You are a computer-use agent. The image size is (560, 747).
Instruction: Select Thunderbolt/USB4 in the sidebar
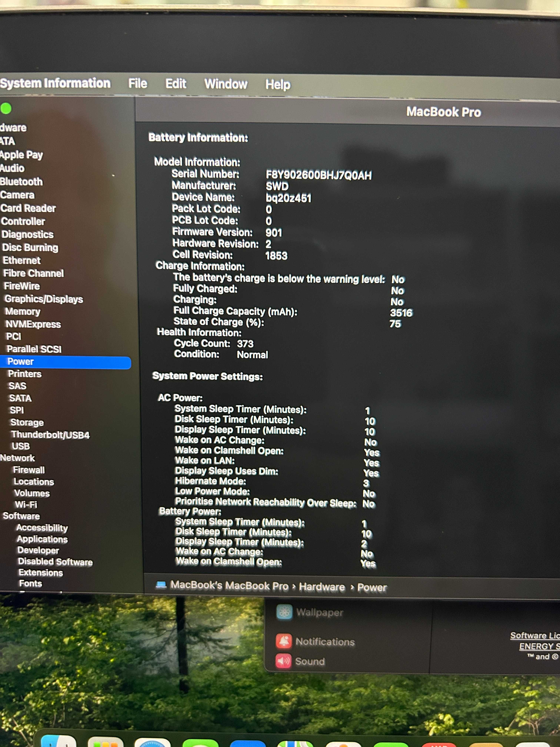pos(50,435)
